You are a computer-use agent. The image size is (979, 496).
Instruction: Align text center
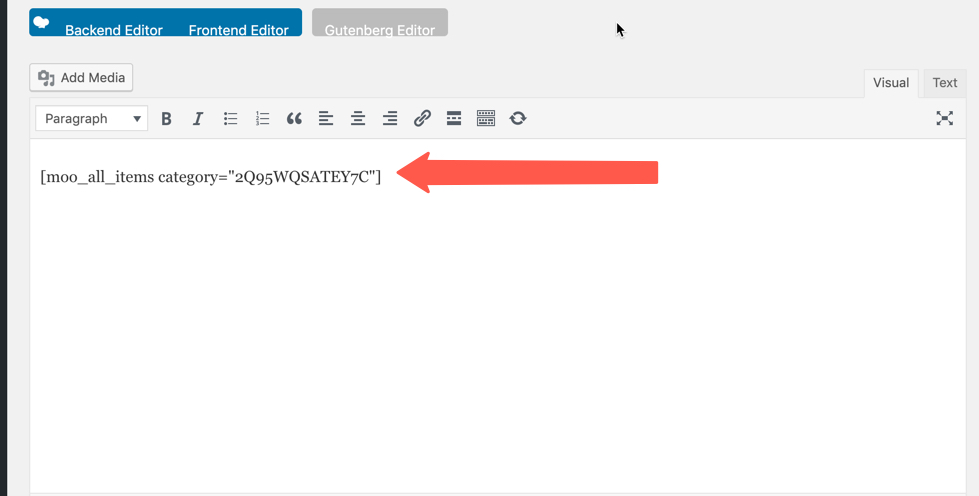358,118
